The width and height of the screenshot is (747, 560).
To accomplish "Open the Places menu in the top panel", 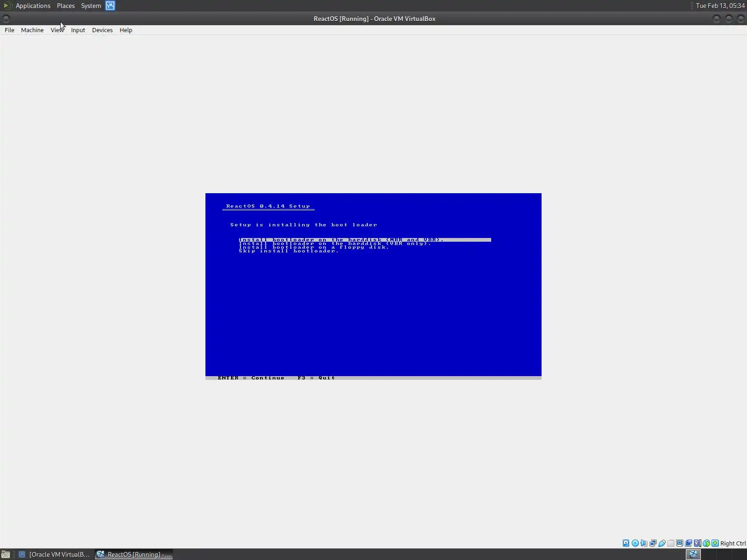I will pos(66,6).
